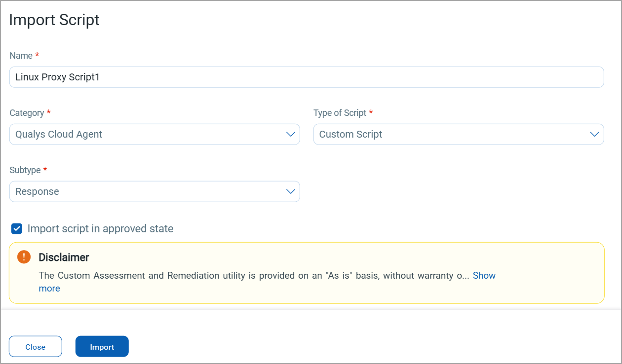Click the Name field label
This screenshot has height=364, width=622.
coord(21,56)
